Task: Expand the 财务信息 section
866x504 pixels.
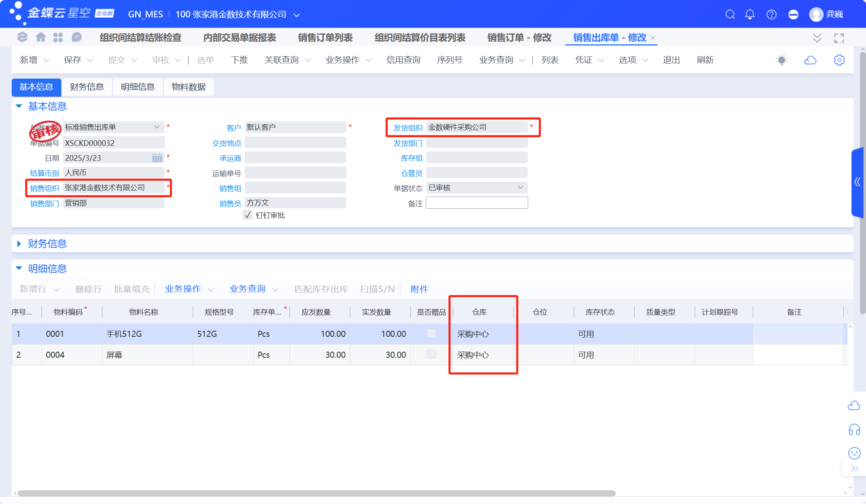Action: [x=19, y=244]
